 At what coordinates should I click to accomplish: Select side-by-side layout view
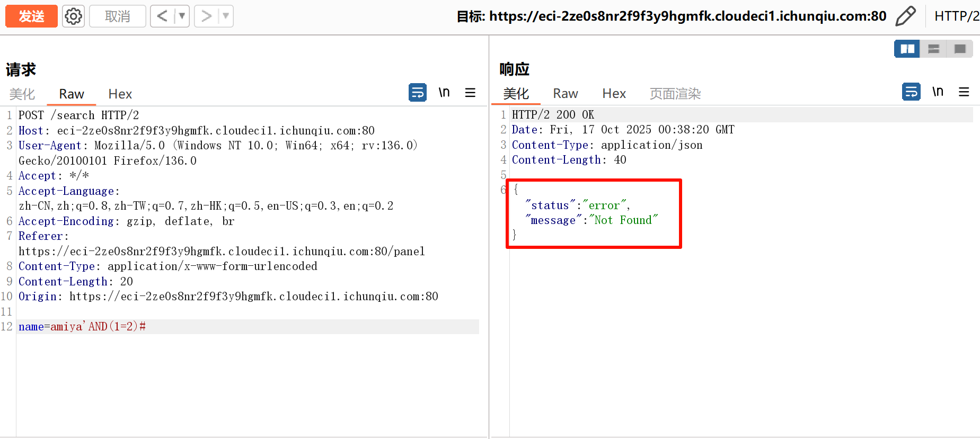tap(907, 49)
